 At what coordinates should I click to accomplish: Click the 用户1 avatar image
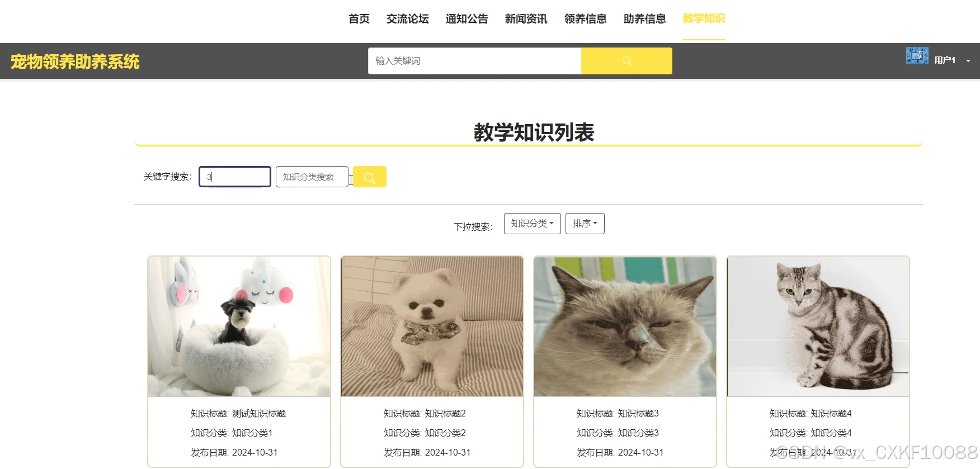pyautogui.click(x=917, y=56)
